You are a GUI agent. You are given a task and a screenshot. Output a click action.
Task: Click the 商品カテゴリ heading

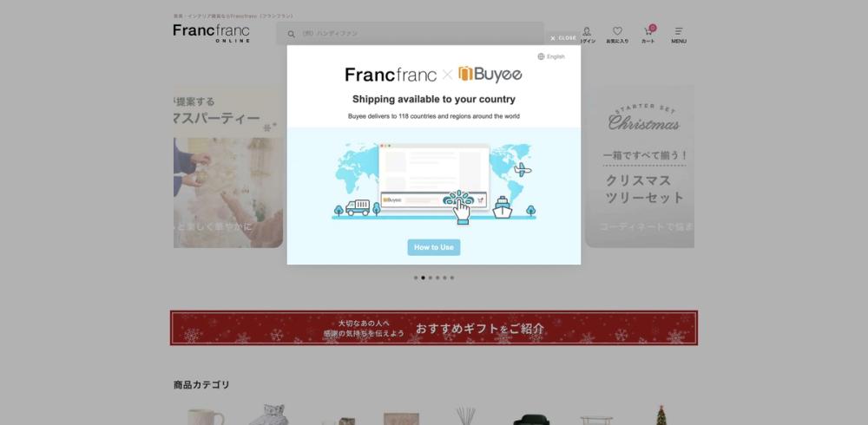tap(201, 384)
